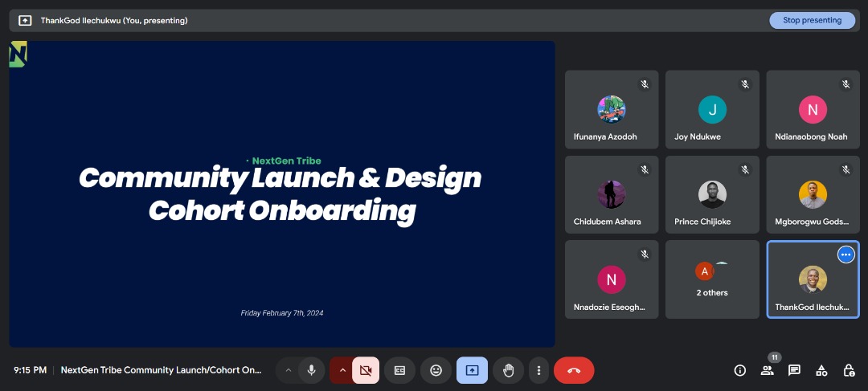Show the people participants panel

click(x=768, y=371)
